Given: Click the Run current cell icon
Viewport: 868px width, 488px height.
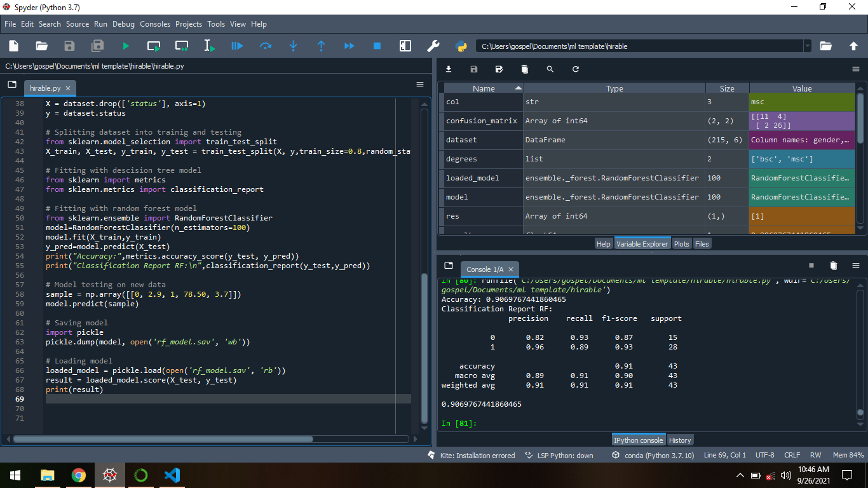Looking at the screenshot, I should pyautogui.click(x=154, y=46).
